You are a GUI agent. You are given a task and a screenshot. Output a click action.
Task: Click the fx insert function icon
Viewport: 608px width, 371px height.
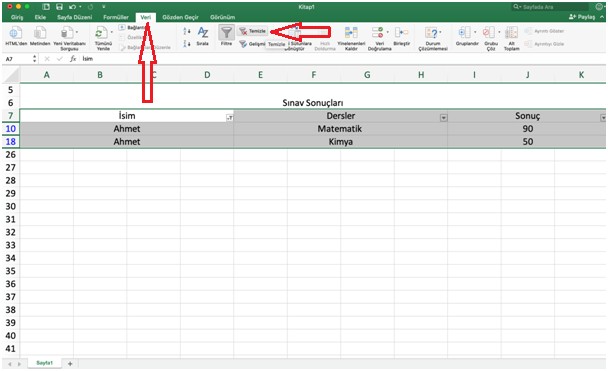[x=73, y=59]
